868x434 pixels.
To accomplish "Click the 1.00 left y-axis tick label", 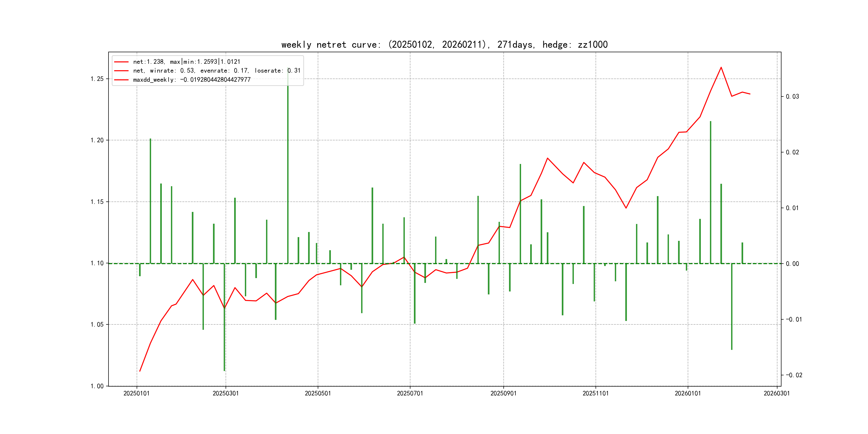I will point(97,386).
